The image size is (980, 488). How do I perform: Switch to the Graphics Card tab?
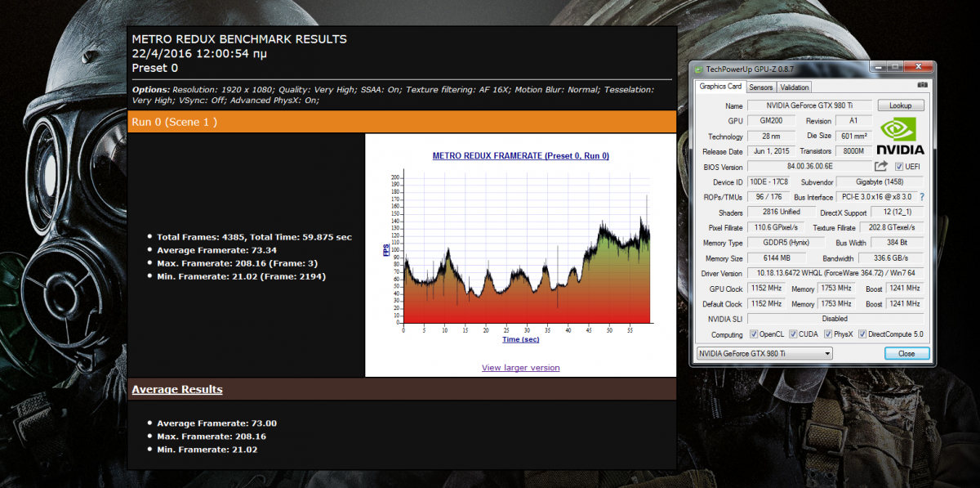coord(720,87)
